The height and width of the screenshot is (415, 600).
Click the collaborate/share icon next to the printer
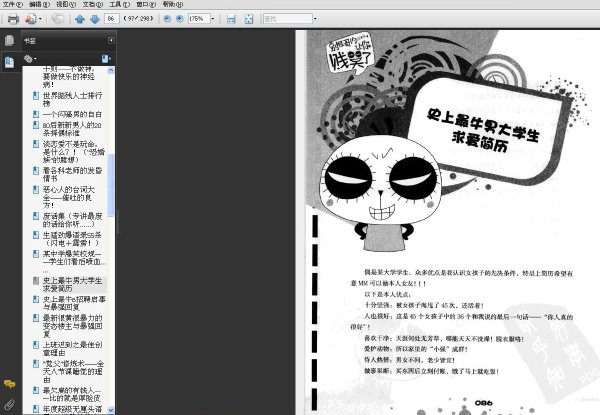click(31, 19)
